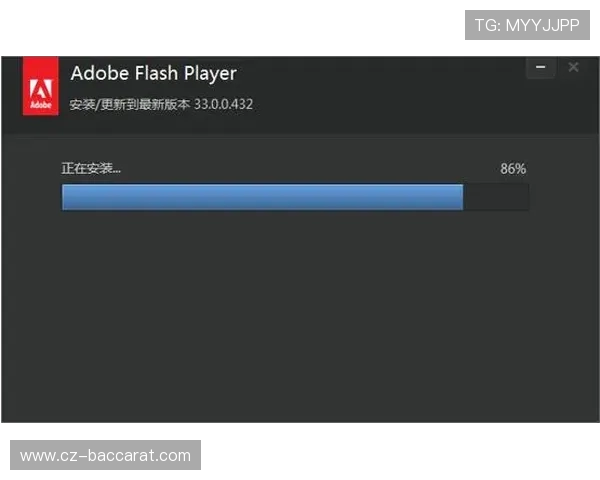Click the blue filled progress bar section
The height and width of the screenshot is (480, 600).
[x=262, y=197]
